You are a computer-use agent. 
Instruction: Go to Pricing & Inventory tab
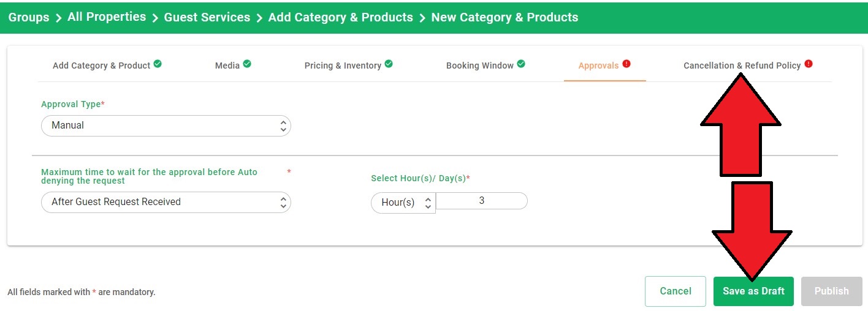pos(343,66)
